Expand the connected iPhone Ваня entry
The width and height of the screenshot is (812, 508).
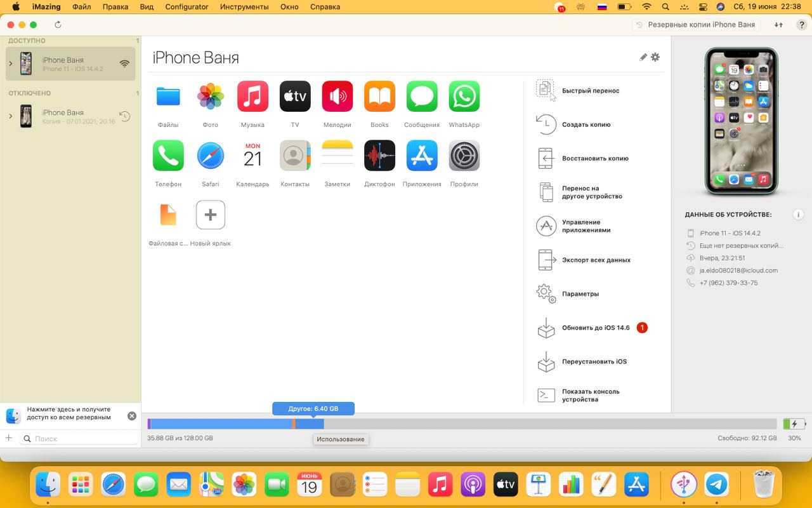point(11,63)
